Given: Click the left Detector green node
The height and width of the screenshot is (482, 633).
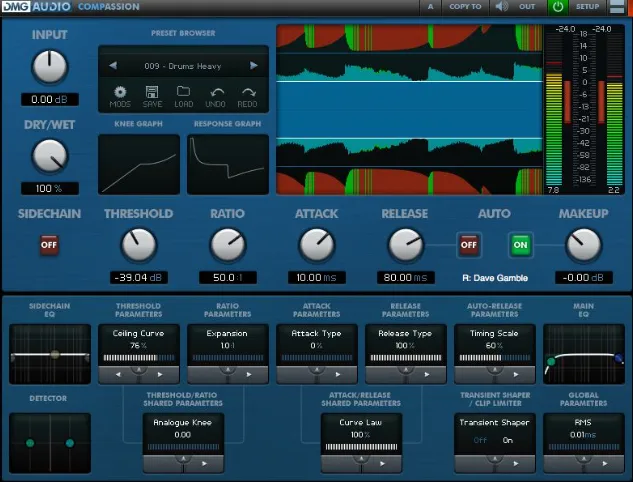Looking at the screenshot, I should point(30,443).
